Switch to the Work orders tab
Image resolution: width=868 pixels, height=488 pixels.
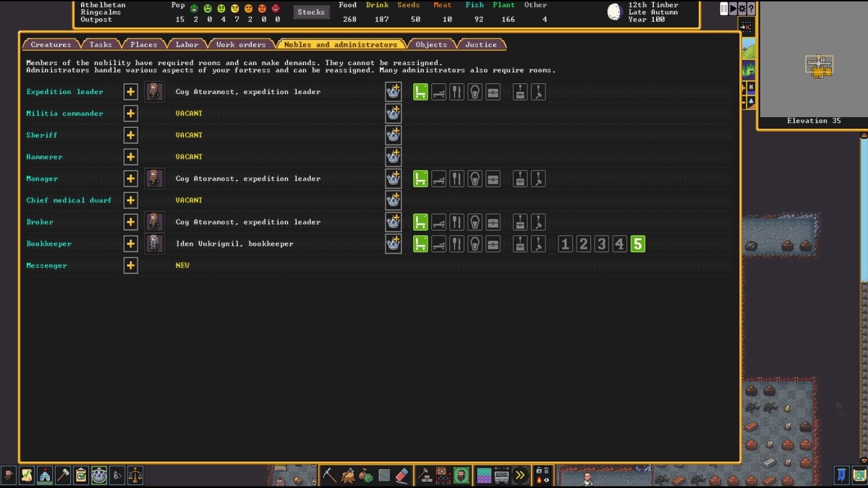coord(241,45)
